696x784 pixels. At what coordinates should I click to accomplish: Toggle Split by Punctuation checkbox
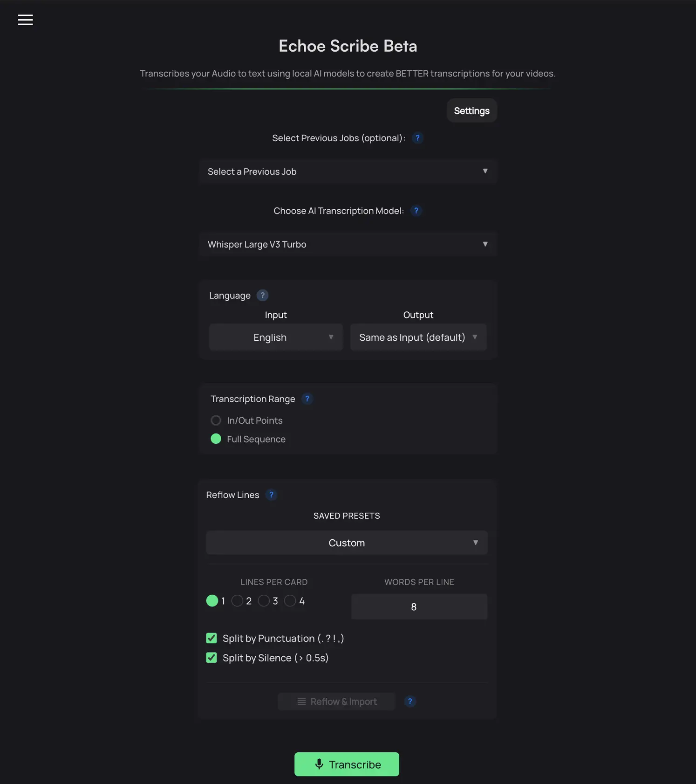tap(212, 638)
